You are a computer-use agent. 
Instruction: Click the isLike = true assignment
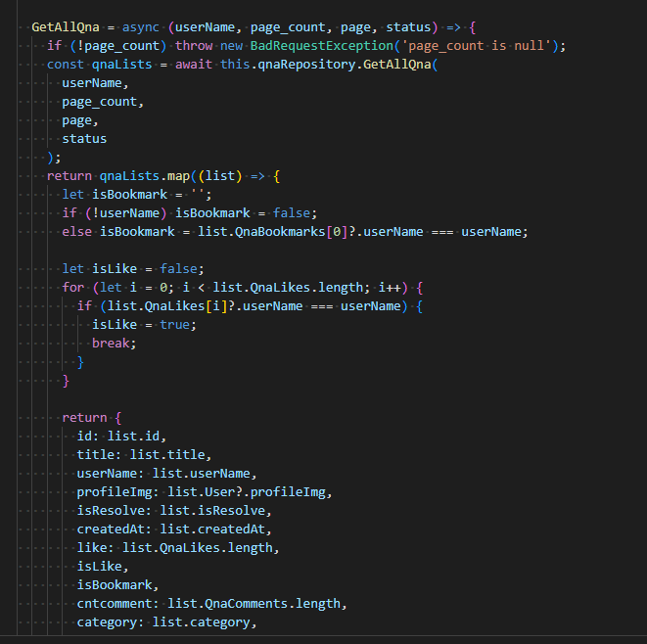144,324
